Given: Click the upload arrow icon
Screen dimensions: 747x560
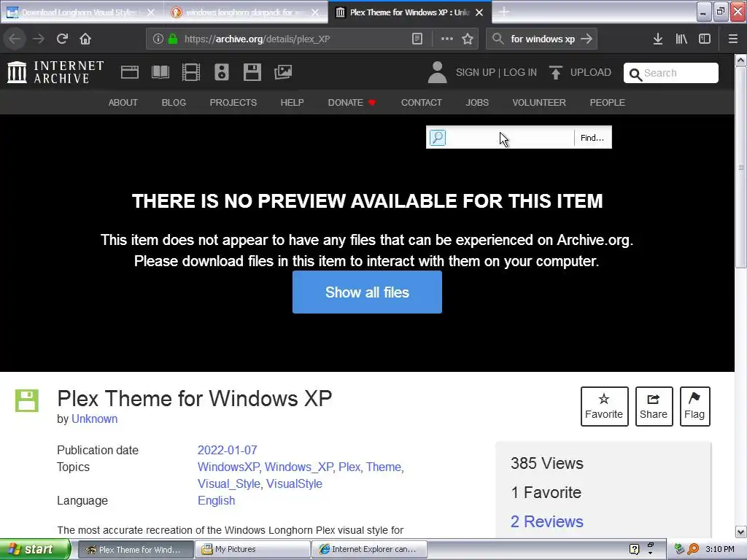Looking at the screenshot, I should tap(555, 72).
